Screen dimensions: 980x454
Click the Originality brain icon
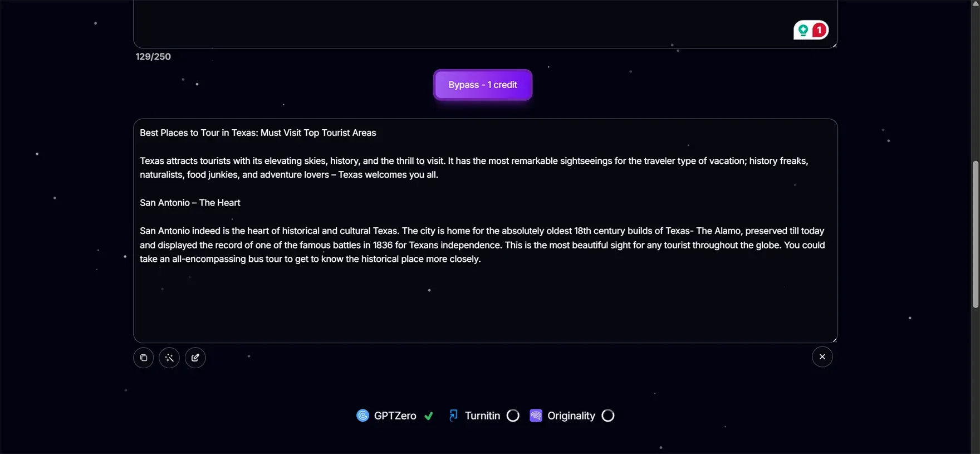click(536, 415)
